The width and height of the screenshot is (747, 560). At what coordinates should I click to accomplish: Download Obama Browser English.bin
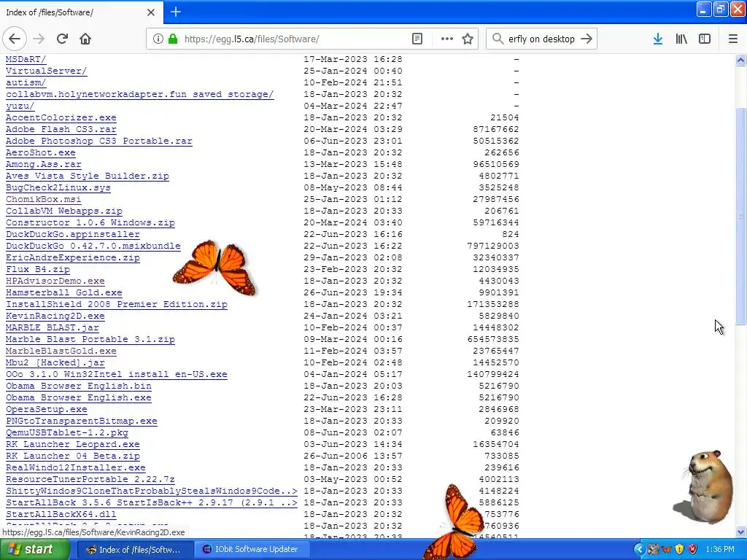click(x=79, y=386)
